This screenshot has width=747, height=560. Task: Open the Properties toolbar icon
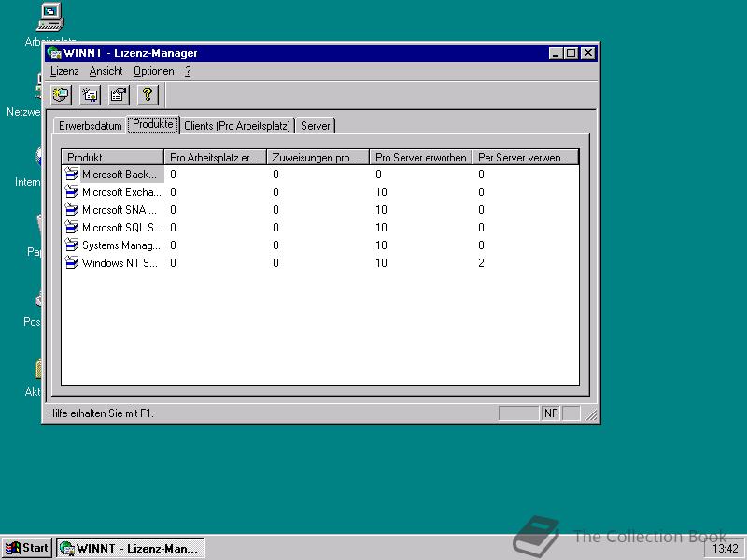120,95
